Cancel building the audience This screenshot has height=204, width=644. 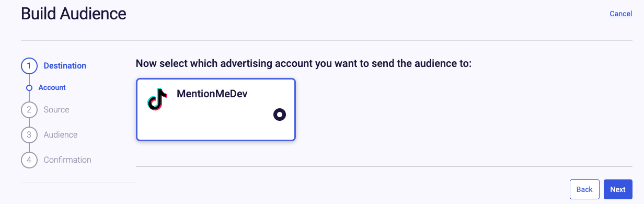[x=621, y=14]
